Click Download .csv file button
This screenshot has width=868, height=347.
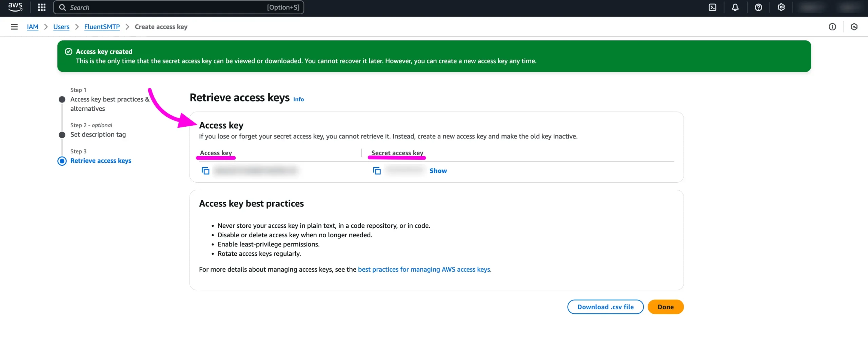605,307
